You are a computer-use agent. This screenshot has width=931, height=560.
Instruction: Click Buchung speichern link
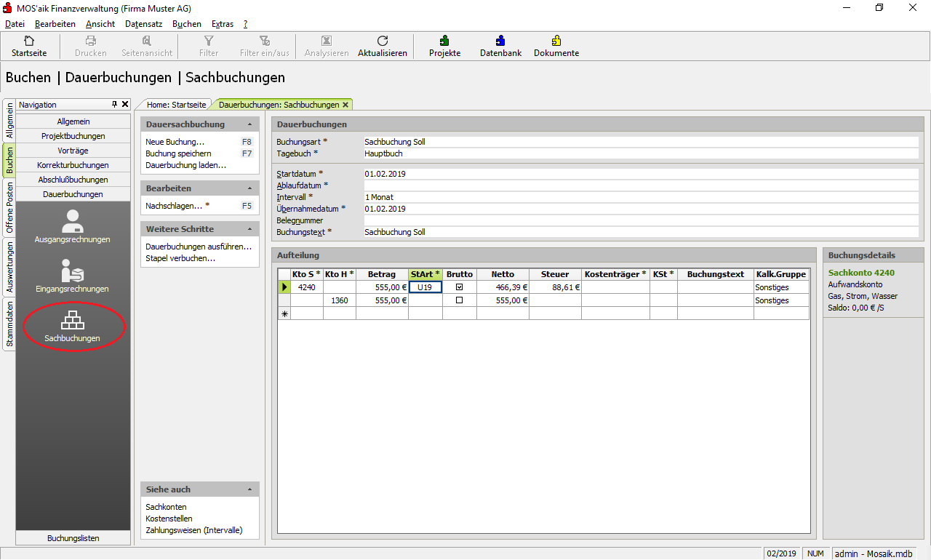coord(178,153)
